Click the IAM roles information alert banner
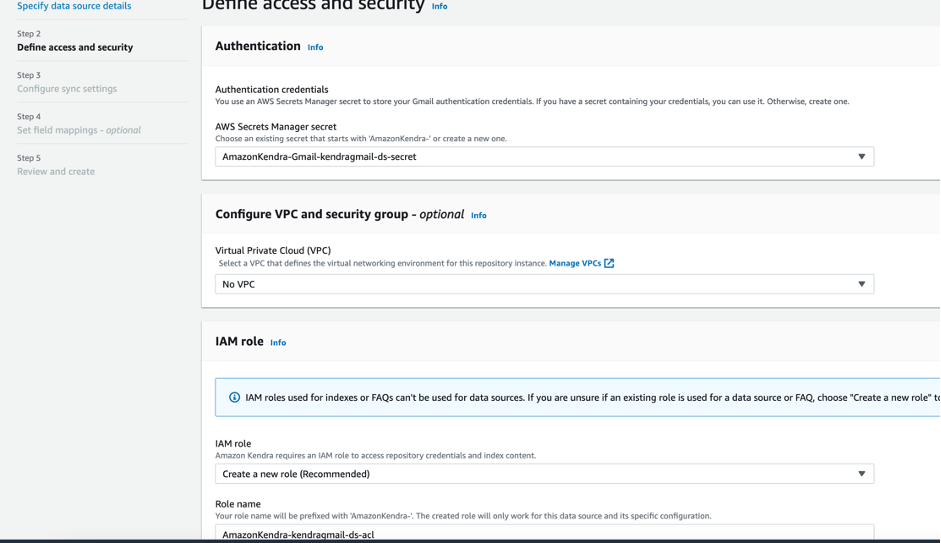 click(580, 397)
